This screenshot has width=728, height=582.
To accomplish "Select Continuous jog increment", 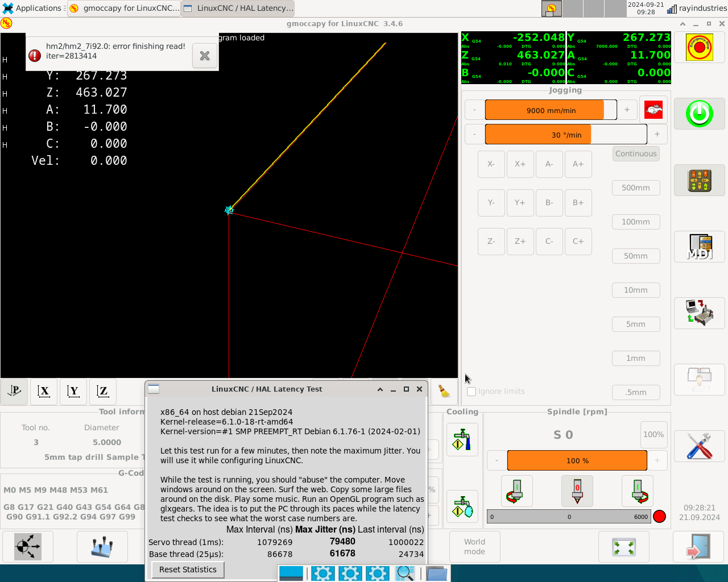I will (x=636, y=153).
